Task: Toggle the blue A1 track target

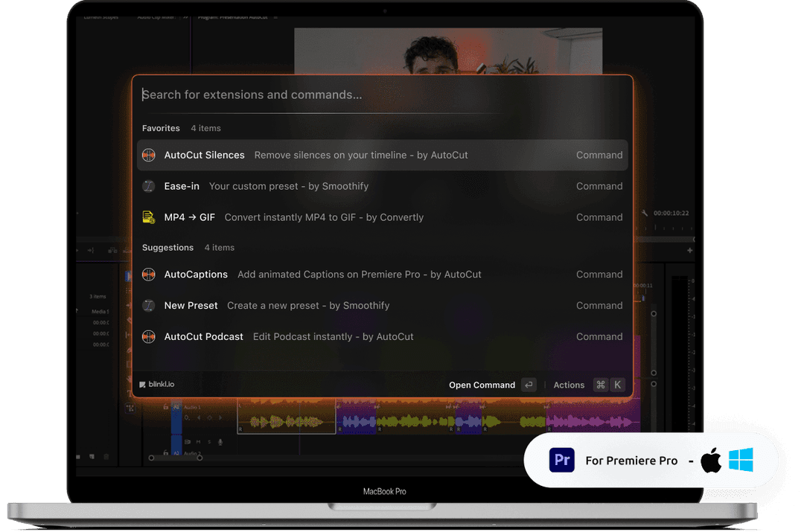Action: pyautogui.click(x=176, y=408)
